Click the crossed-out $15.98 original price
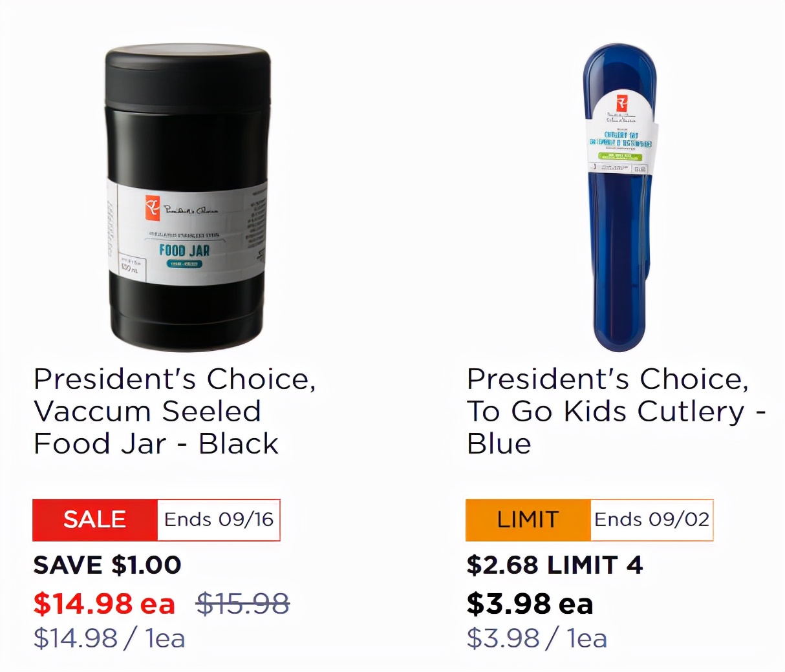Image resolution: width=785 pixels, height=672 pixels. (243, 604)
